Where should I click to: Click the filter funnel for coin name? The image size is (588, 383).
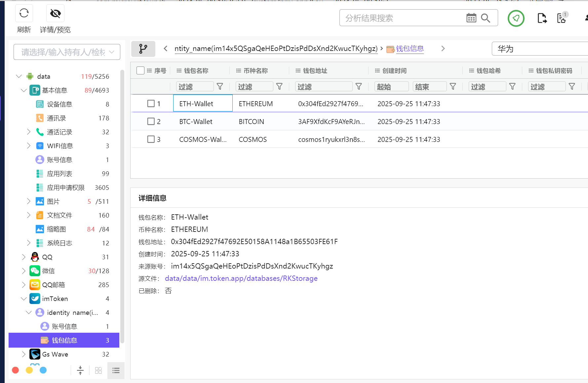coord(279,87)
